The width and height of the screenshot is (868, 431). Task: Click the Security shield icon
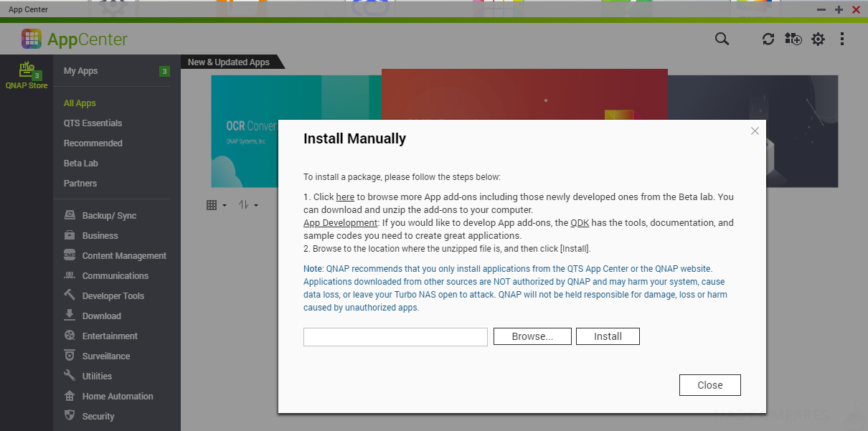point(70,416)
